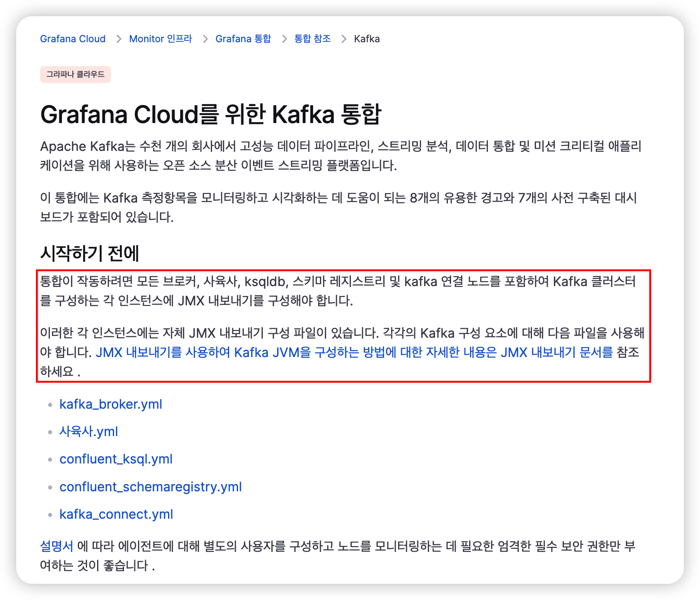Open the Grafana 통합 breadcrumb link

click(244, 39)
